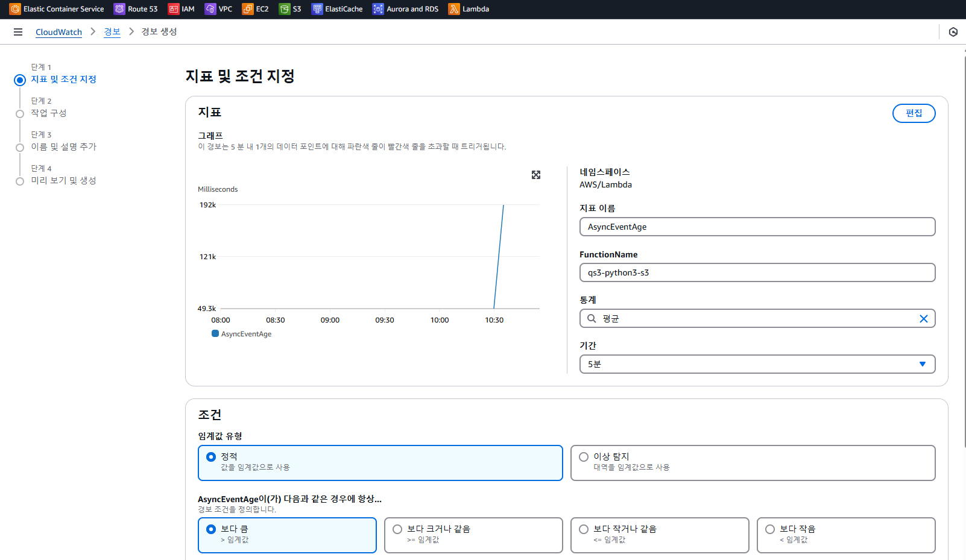This screenshot has height=560, width=966.
Task: Select the 보다 크거나 같음 condition
Action: click(397, 529)
